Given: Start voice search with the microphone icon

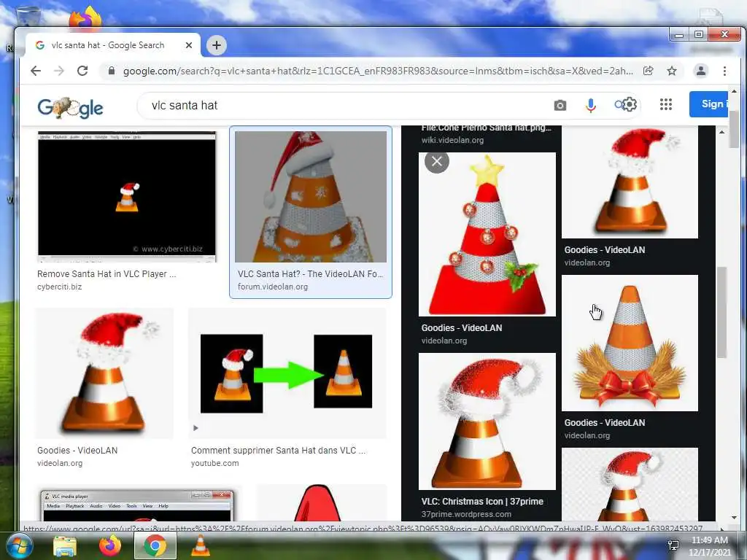Looking at the screenshot, I should [x=591, y=105].
